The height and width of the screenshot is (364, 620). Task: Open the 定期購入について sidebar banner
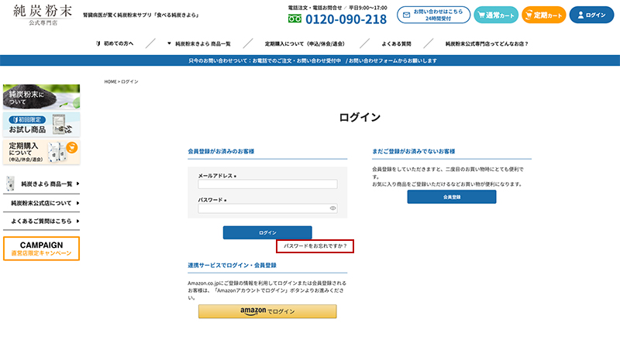point(41,151)
